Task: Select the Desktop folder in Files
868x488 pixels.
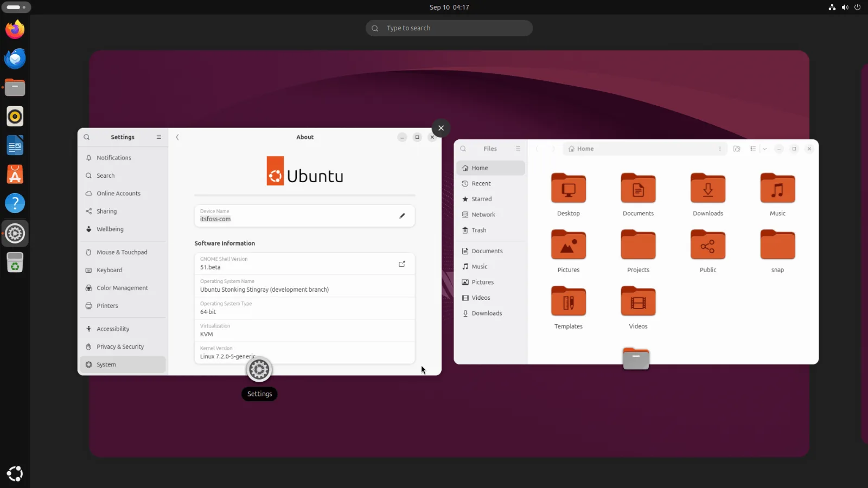Action: (569, 195)
